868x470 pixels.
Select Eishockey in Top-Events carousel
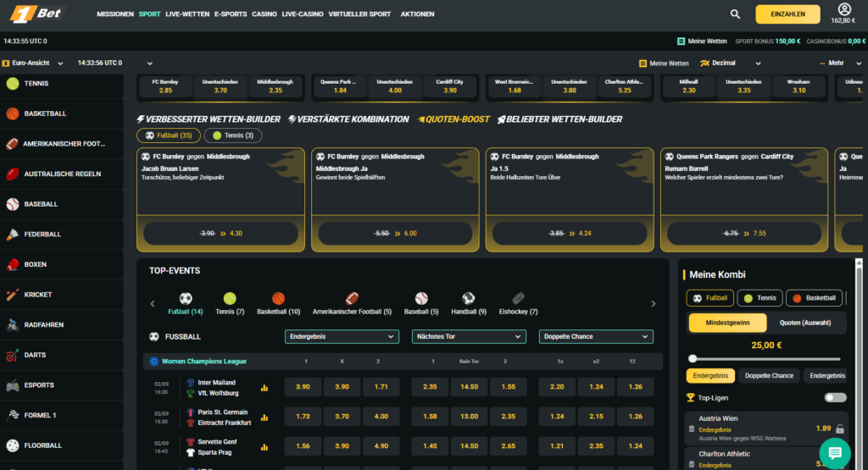click(x=518, y=304)
